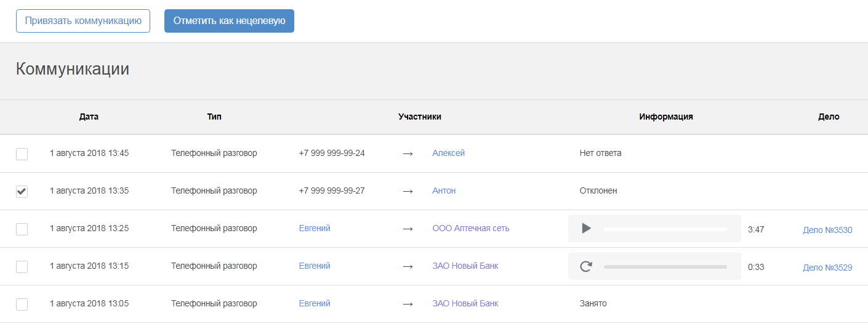This screenshot has width=868, height=323.
Task: Click the Привязать коммуникацию button
Action: coord(83,20)
